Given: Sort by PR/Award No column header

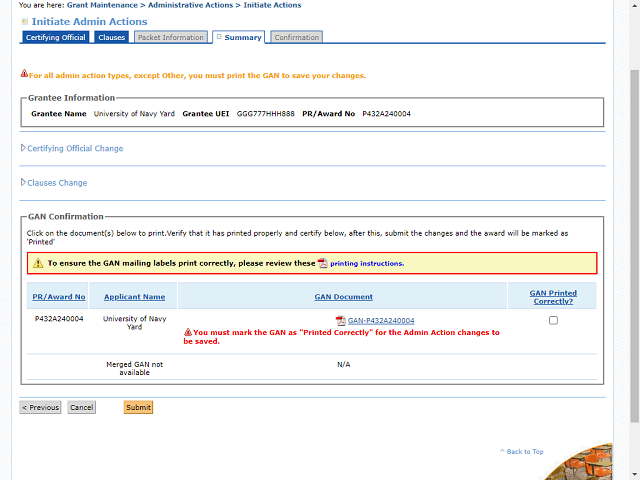Looking at the screenshot, I should point(59,297).
